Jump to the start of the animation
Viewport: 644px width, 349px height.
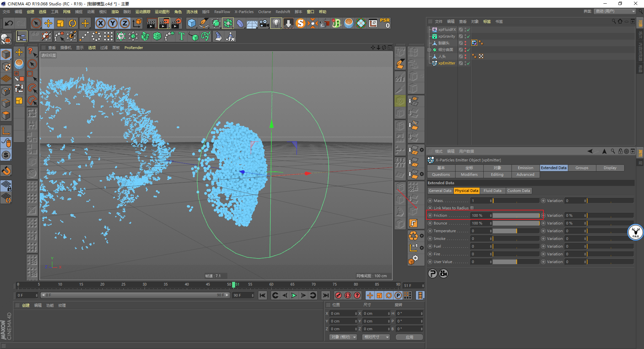pyautogui.click(x=263, y=295)
